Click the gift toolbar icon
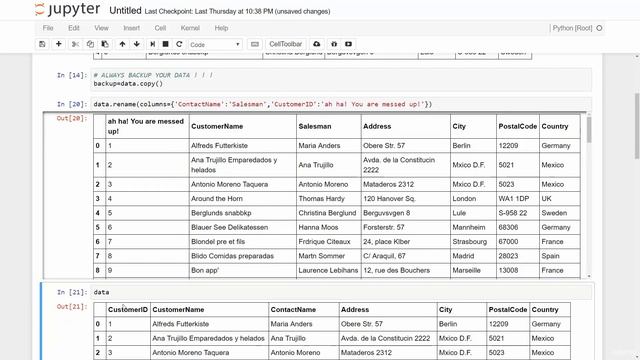Image resolution: width=640 pixels, height=360 pixels. click(x=334, y=44)
